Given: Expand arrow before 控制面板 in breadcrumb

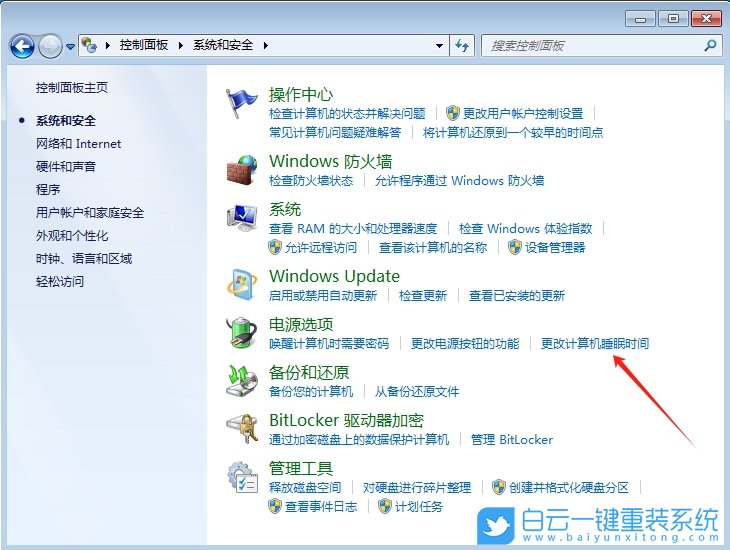Looking at the screenshot, I should click(x=108, y=46).
